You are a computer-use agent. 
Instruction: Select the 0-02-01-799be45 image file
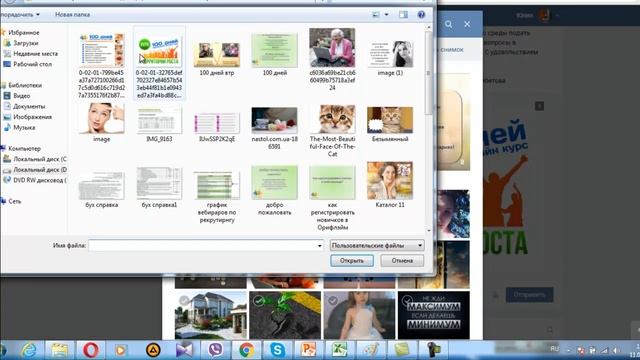pos(101,65)
